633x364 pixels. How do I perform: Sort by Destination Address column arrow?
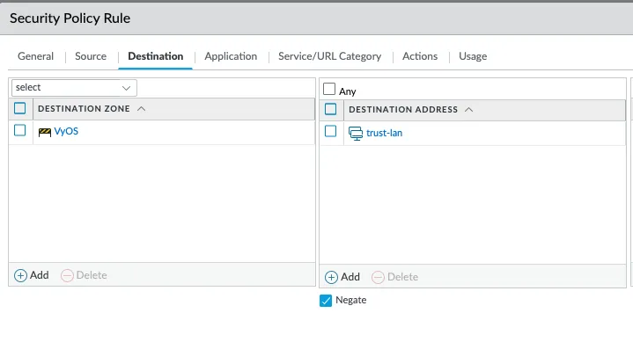(x=468, y=109)
